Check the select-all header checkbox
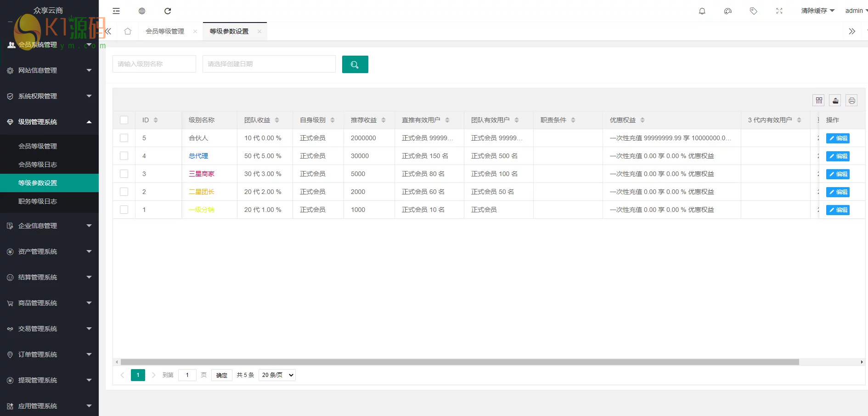Screen dimensions: 868x416 click(x=124, y=120)
